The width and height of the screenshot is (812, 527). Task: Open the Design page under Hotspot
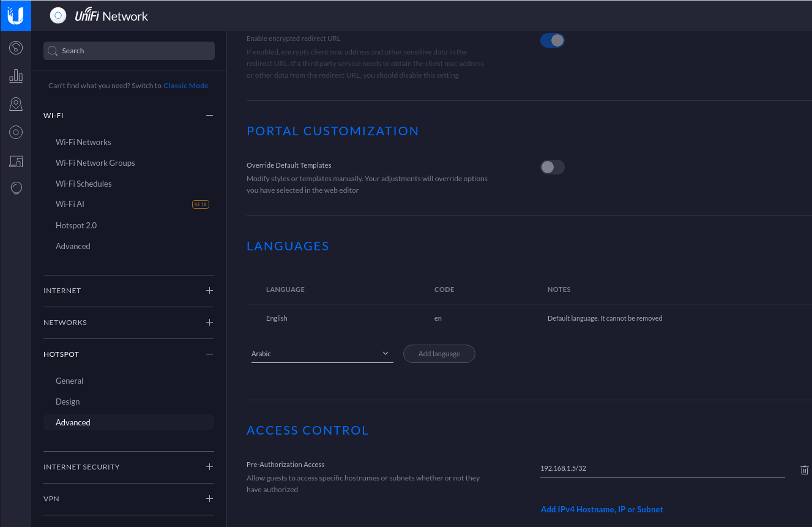click(x=67, y=401)
